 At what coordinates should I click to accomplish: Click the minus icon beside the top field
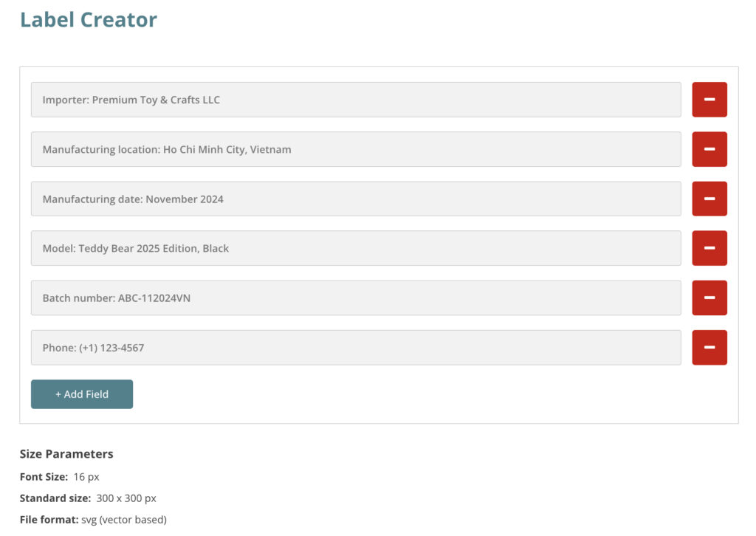tap(709, 99)
